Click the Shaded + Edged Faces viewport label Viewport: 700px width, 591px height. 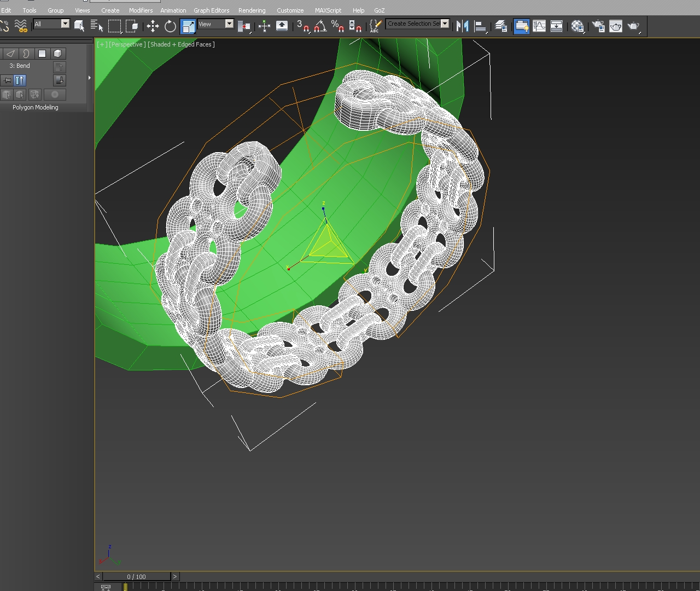pyautogui.click(x=180, y=44)
